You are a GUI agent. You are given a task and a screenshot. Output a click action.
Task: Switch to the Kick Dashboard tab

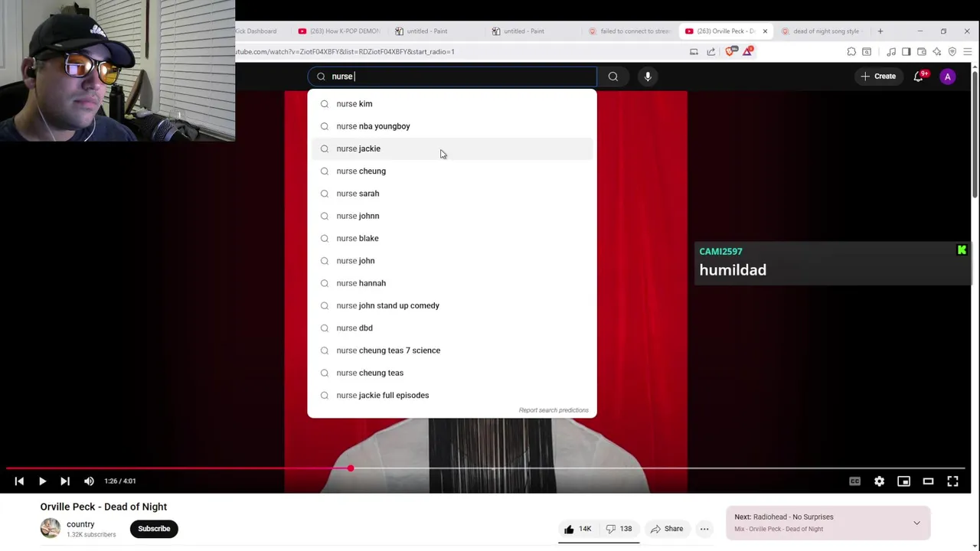point(259,31)
